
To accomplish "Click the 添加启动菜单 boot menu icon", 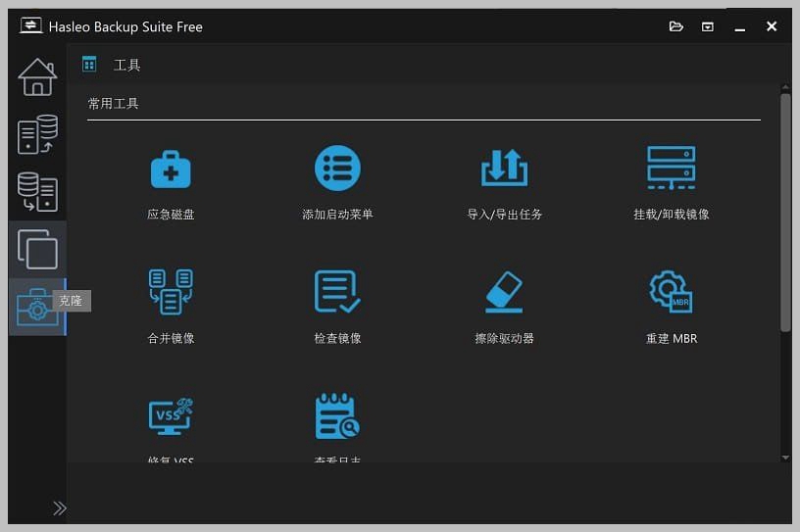I will click(337, 169).
